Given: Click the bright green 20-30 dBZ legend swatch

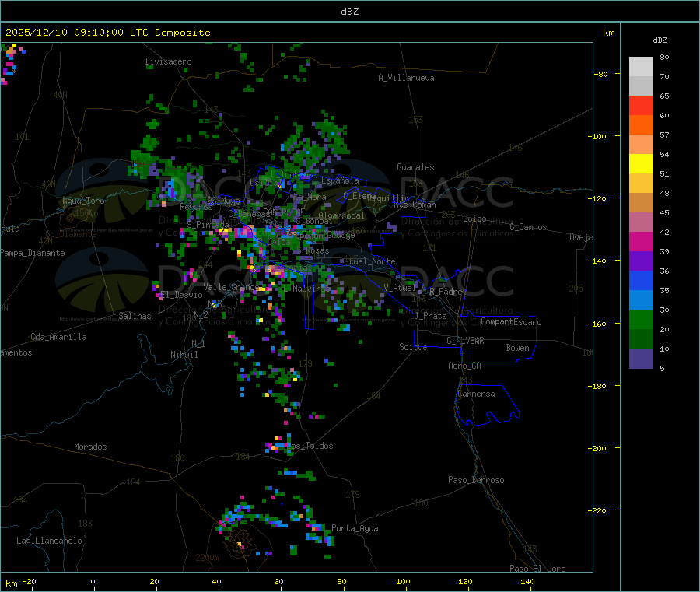Looking at the screenshot, I should [x=641, y=319].
